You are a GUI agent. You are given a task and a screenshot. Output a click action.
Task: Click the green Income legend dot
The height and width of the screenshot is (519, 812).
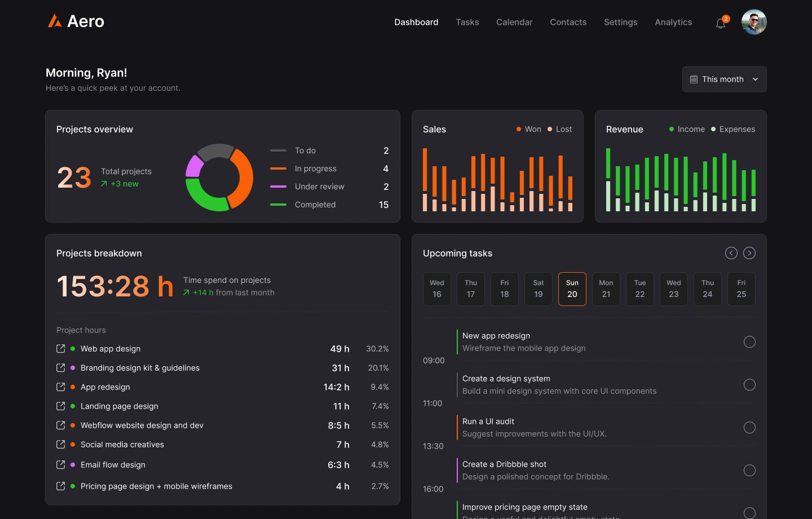(672, 129)
